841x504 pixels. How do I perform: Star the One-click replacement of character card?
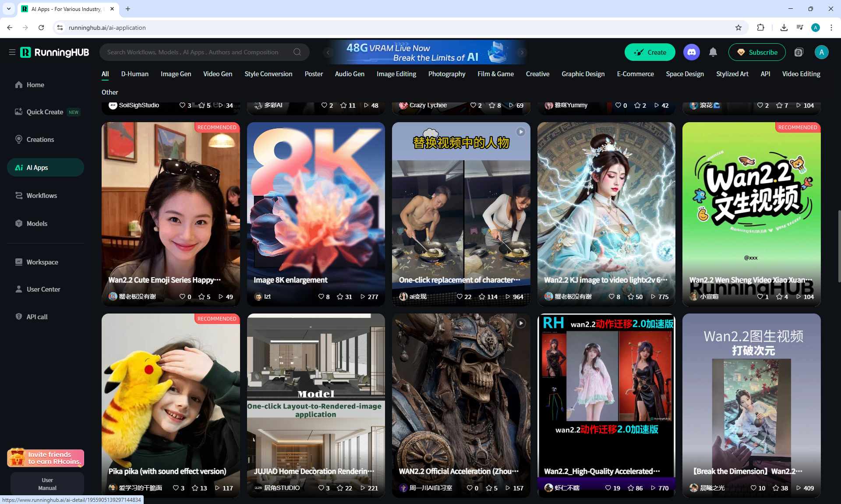pyautogui.click(x=482, y=296)
